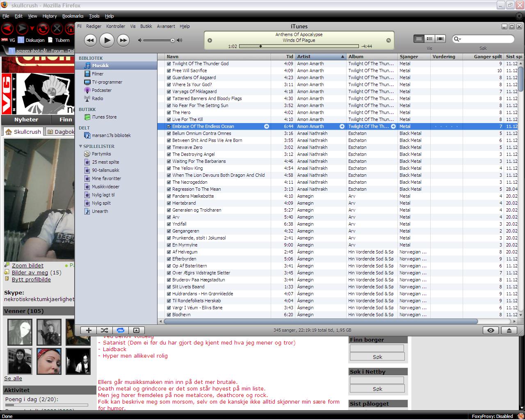Uncheck Fandens Mælkebøtte song

click(169, 196)
